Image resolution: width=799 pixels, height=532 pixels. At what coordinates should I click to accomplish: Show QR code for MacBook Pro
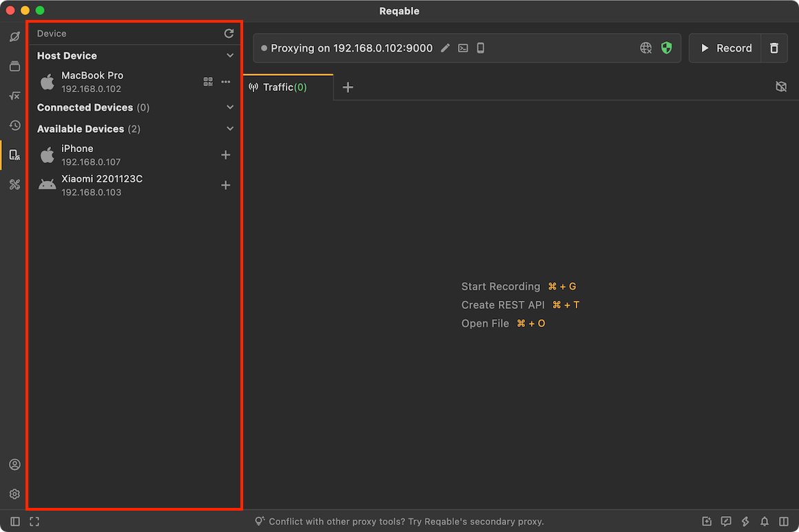208,81
